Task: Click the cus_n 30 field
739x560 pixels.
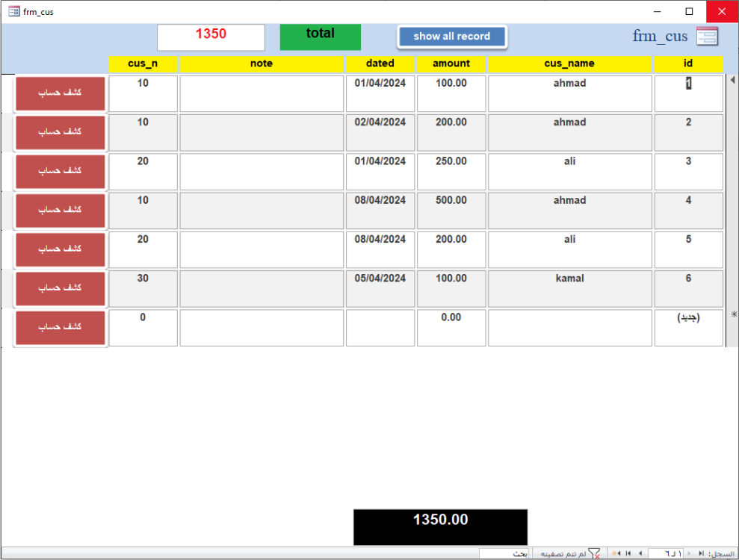Action: [x=143, y=289]
